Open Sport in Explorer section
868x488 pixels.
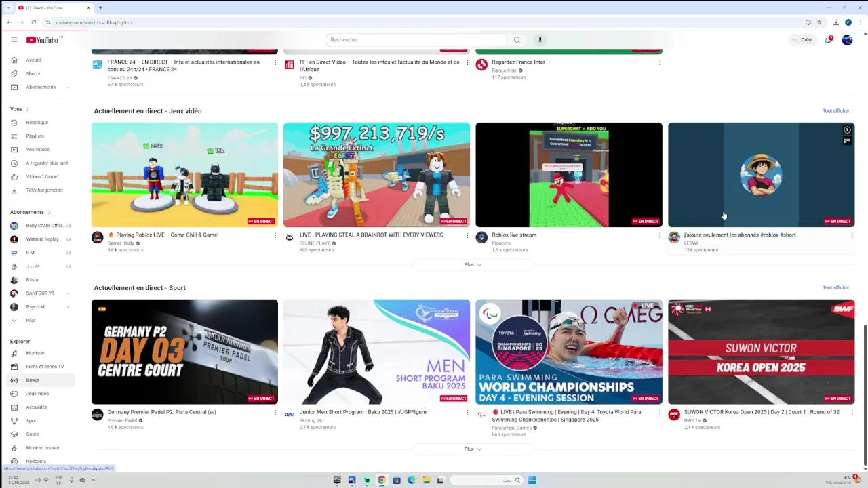pos(39,421)
